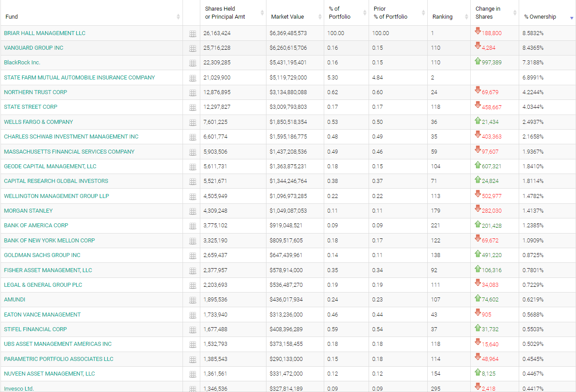Viewport: 576px width, 392px height.
Task: Sort by Prior % of Portfolio column
Action: coord(398,13)
